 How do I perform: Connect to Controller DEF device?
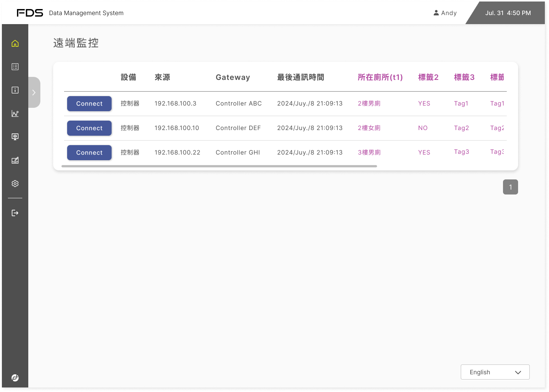tap(89, 128)
